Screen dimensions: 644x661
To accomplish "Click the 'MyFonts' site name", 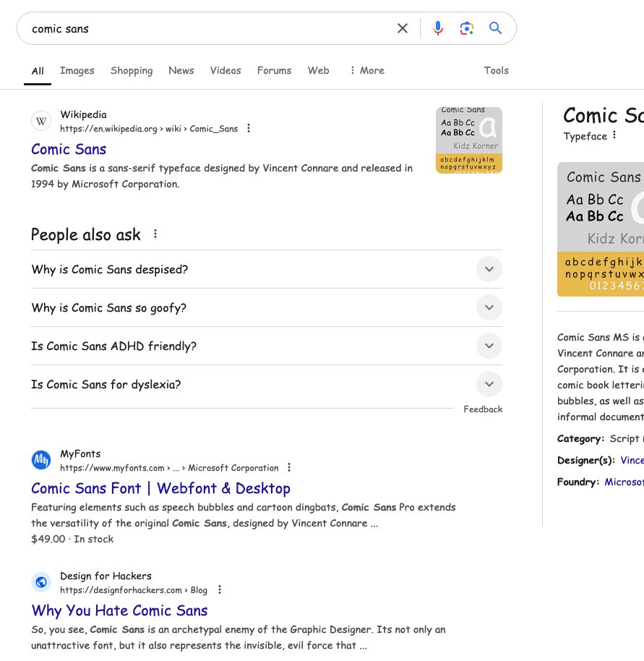I will pyautogui.click(x=80, y=453).
